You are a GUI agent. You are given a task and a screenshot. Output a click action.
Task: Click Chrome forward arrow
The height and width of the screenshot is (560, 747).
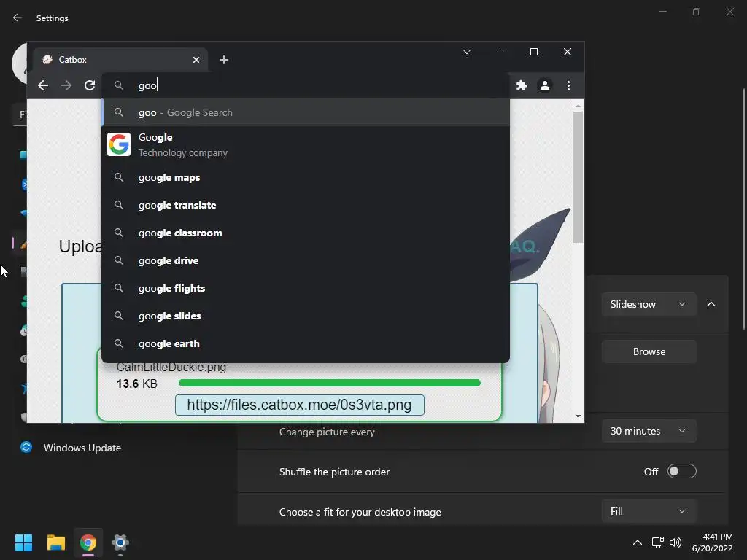tap(66, 85)
